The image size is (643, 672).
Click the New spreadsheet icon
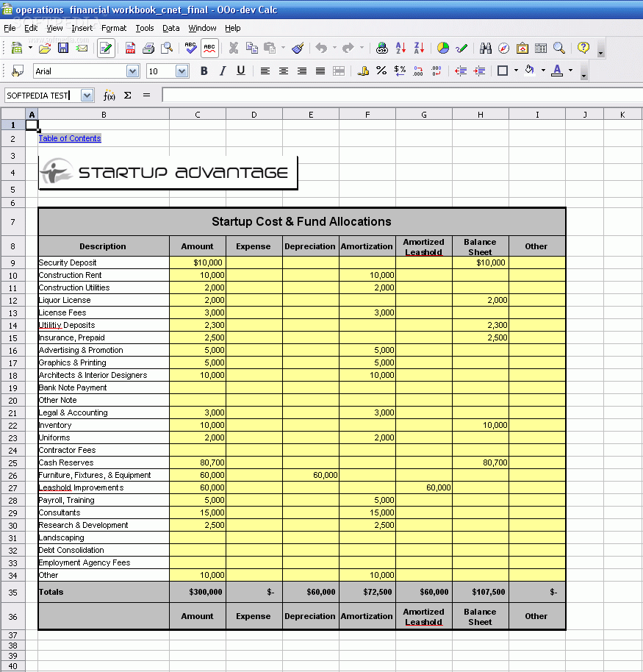coord(17,48)
